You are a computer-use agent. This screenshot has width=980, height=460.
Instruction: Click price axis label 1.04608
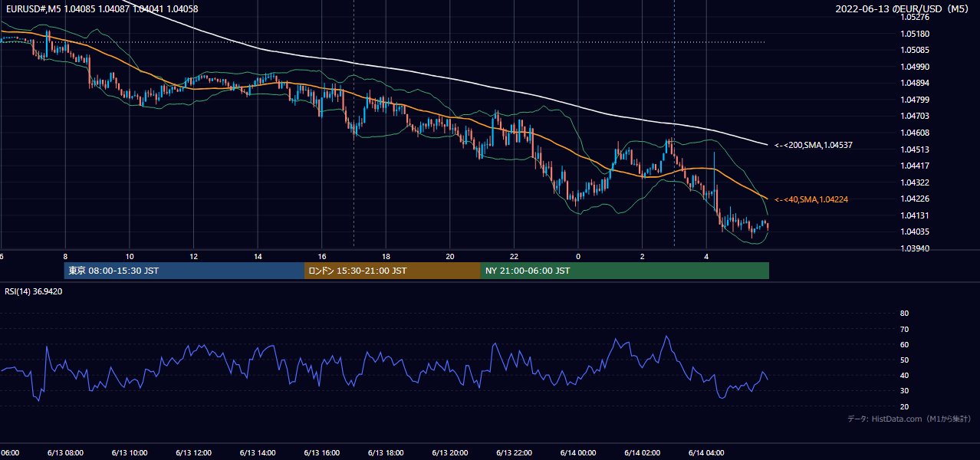(916, 133)
